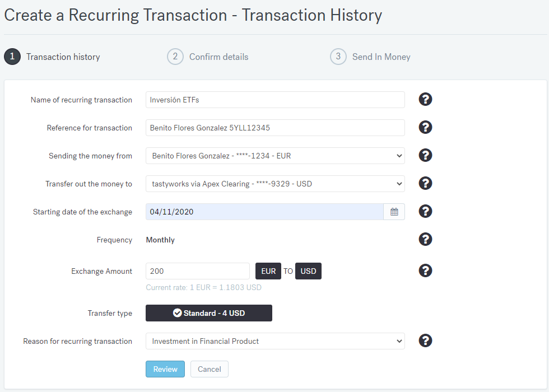Click the Exchange Amount label

101,271
